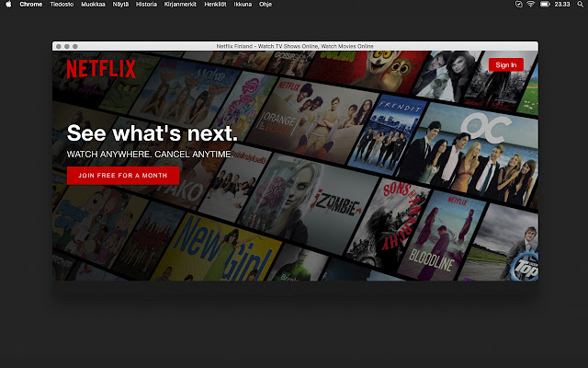The width and height of the screenshot is (588, 368).
Task: Select the Orange Is the New Black poster
Action: (313, 119)
